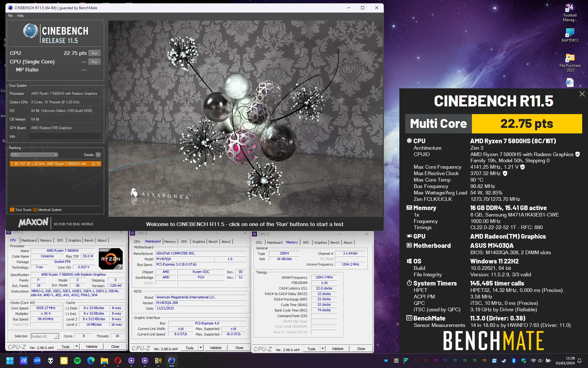Open the Cinebench File menu
The width and height of the screenshot is (588, 368).
[x=10, y=16]
